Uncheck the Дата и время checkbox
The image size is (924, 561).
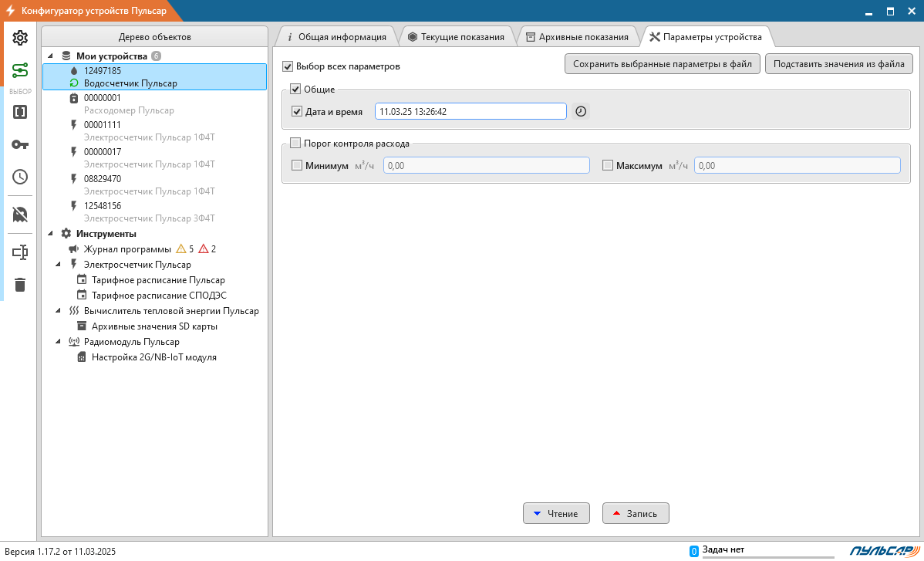[297, 111]
